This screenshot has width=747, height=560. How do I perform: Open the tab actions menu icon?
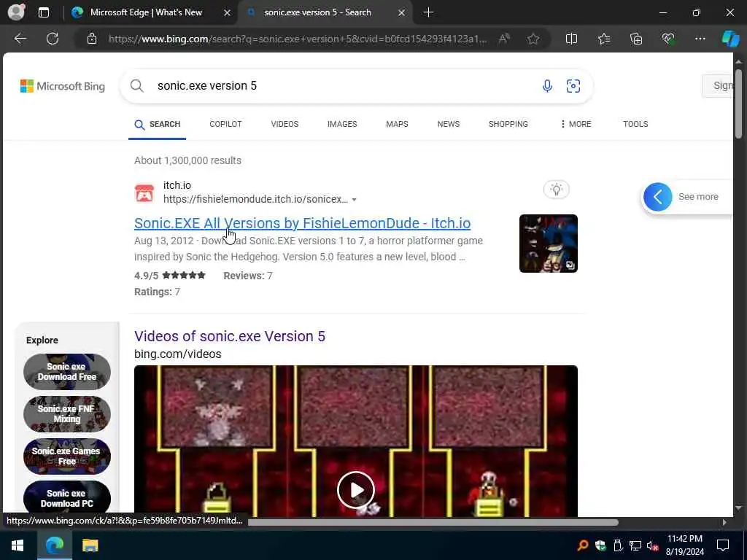click(43, 12)
